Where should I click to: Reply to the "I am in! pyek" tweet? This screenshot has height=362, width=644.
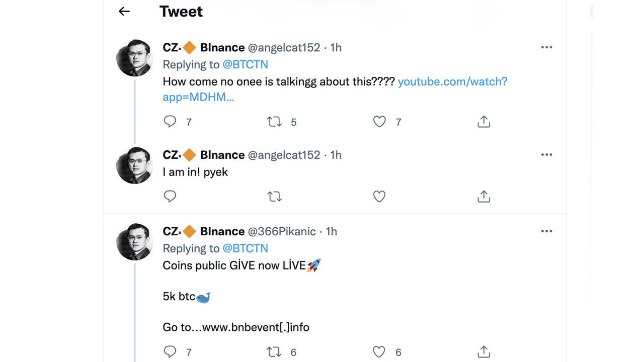tap(170, 196)
